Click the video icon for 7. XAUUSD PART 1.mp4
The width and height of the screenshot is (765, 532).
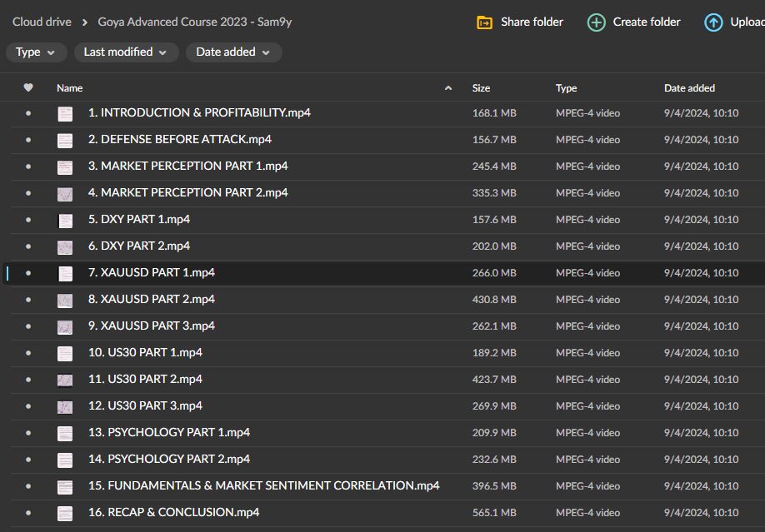[64, 273]
